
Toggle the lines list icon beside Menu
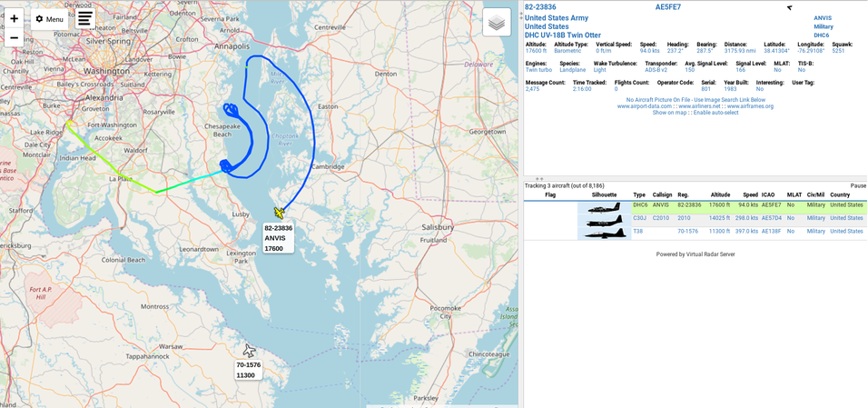84,18
